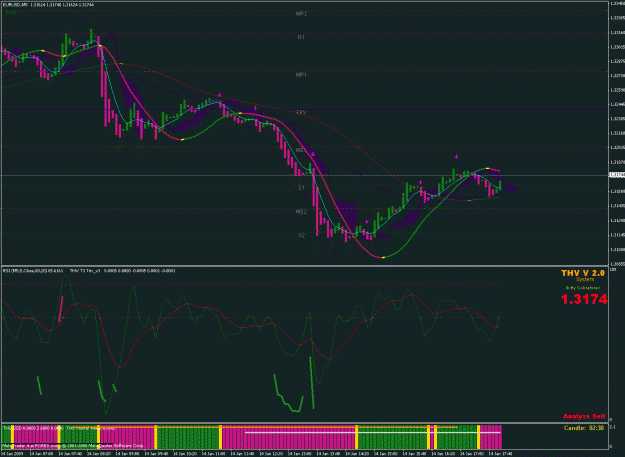Select the MR1 pivot level label
This screenshot has width=625, height=457.
coord(301,75)
